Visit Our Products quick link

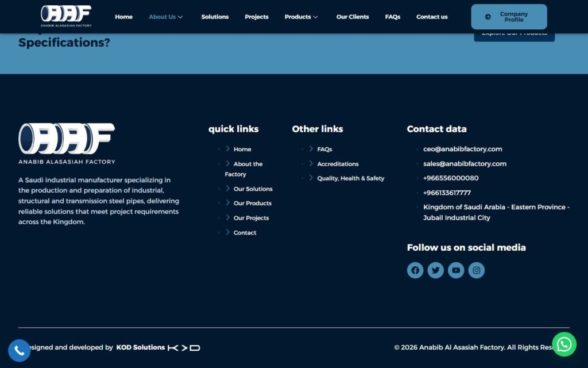253,203
